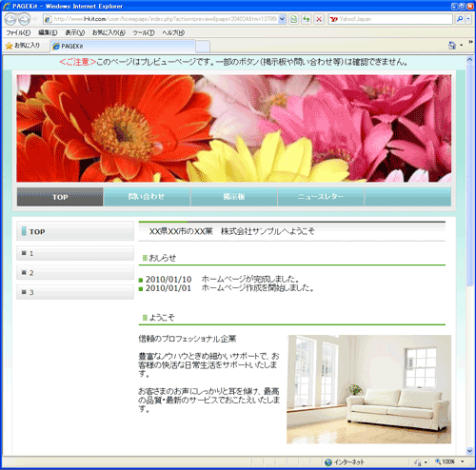Open the お気に入り favorites star button

pyautogui.click(x=23, y=46)
